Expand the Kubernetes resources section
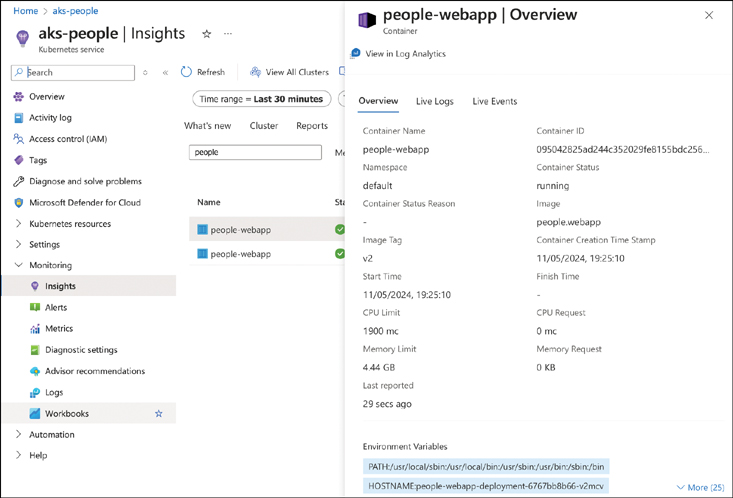The height and width of the screenshot is (498, 733). [19, 224]
